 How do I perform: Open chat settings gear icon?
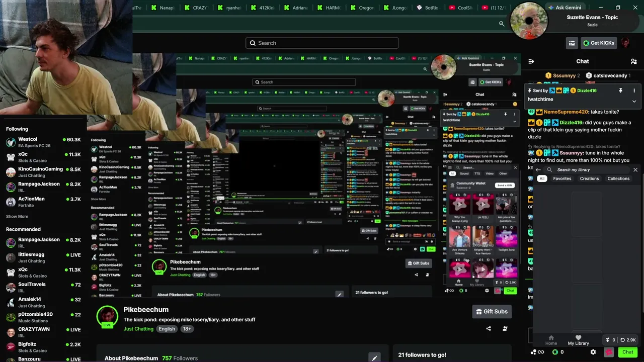pyautogui.click(x=593, y=352)
